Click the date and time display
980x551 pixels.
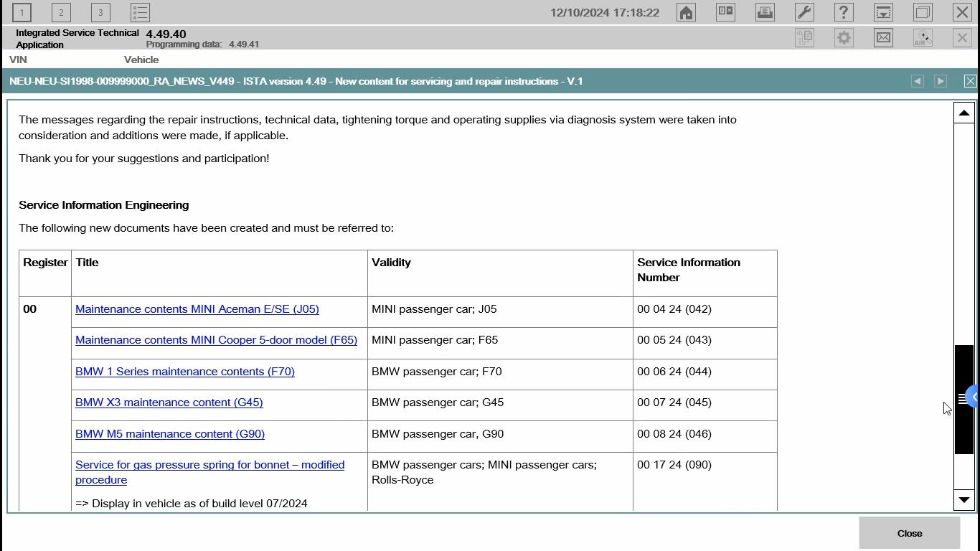point(605,13)
